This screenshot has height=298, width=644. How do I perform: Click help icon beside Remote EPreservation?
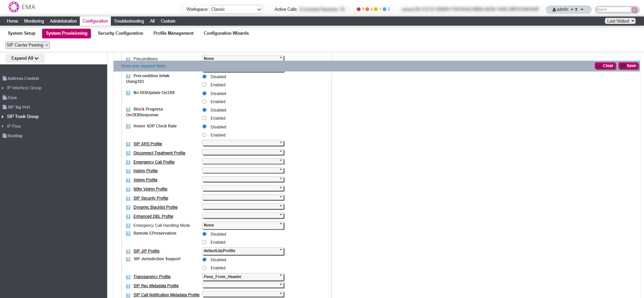[x=128, y=234]
